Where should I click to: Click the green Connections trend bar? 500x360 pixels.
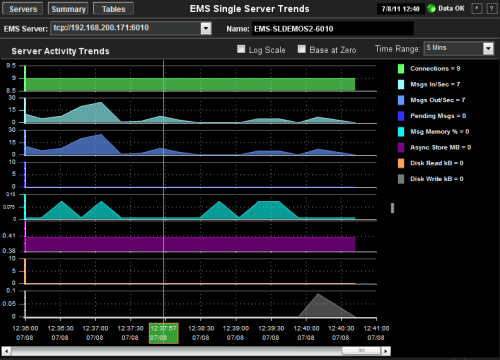pos(190,85)
